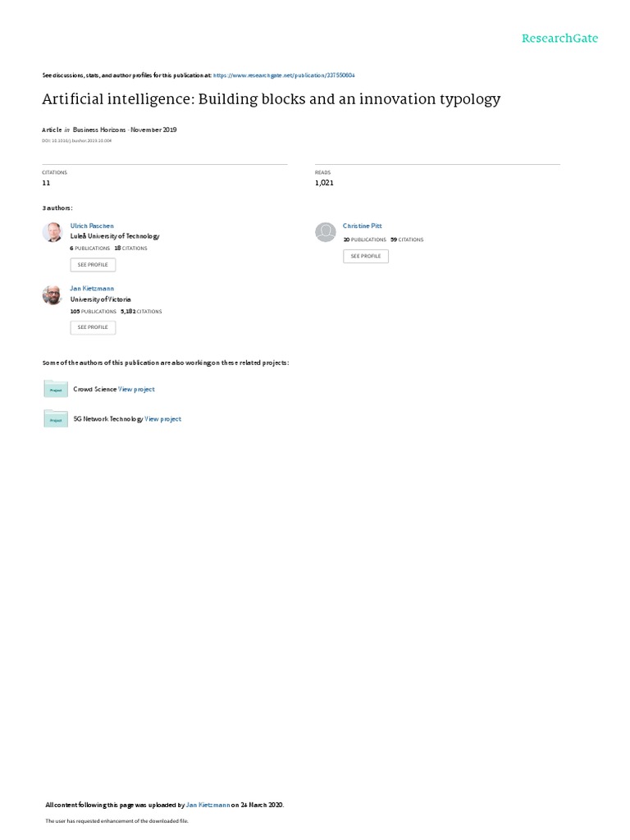Open Christine Pitt author name link
The width and height of the screenshot is (630, 840).
coord(362,226)
